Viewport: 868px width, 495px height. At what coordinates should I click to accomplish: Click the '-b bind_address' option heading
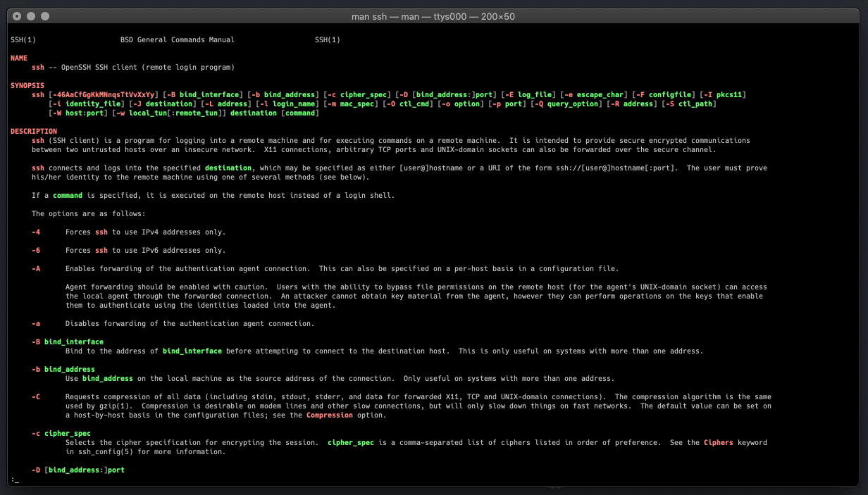coord(63,369)
